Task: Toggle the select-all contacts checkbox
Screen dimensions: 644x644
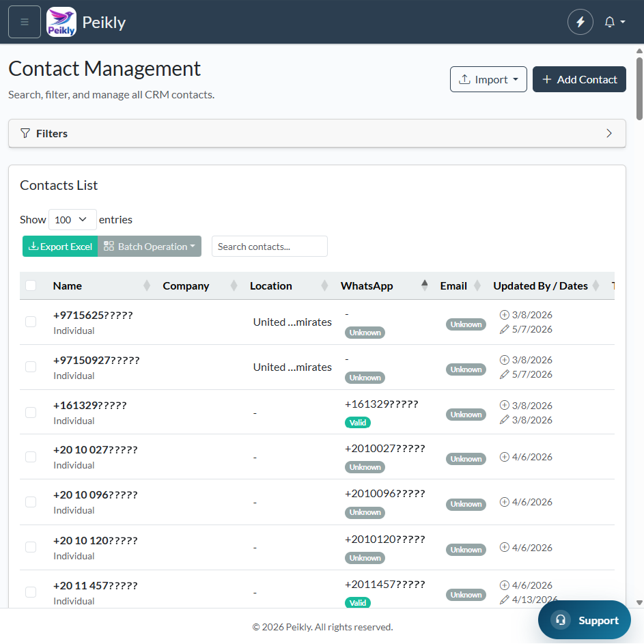Action: [x=31, y=285]
